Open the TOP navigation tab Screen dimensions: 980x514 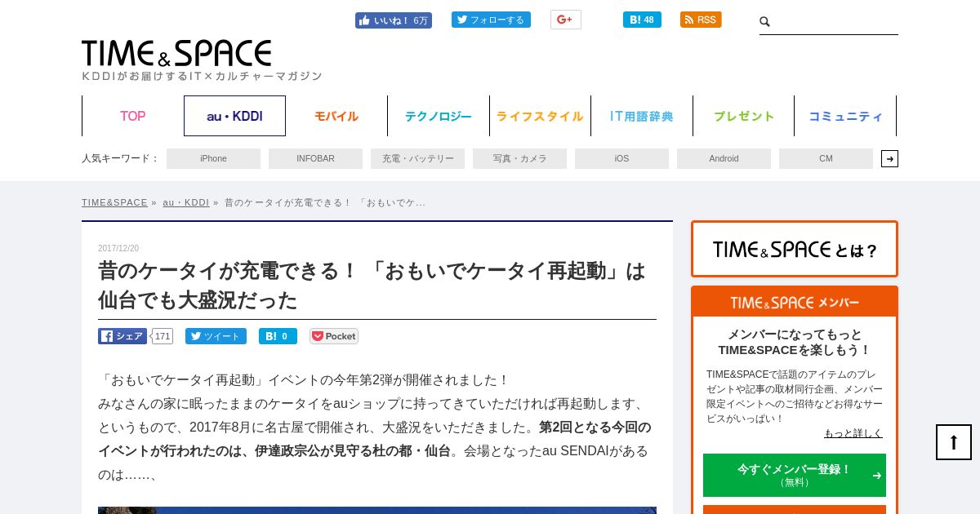(132, 116)
